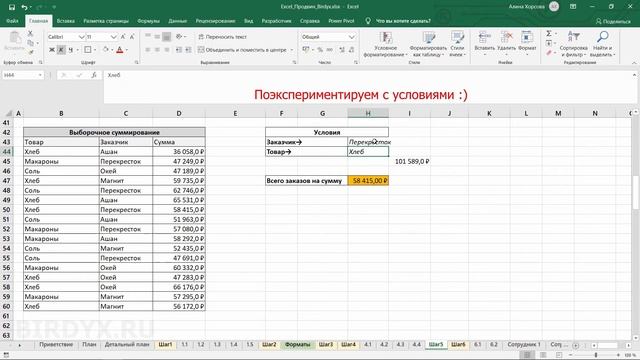The height and width of the screenshot is (360, 640).
Task: Click the Undo arrow icon
Action: 24,7
